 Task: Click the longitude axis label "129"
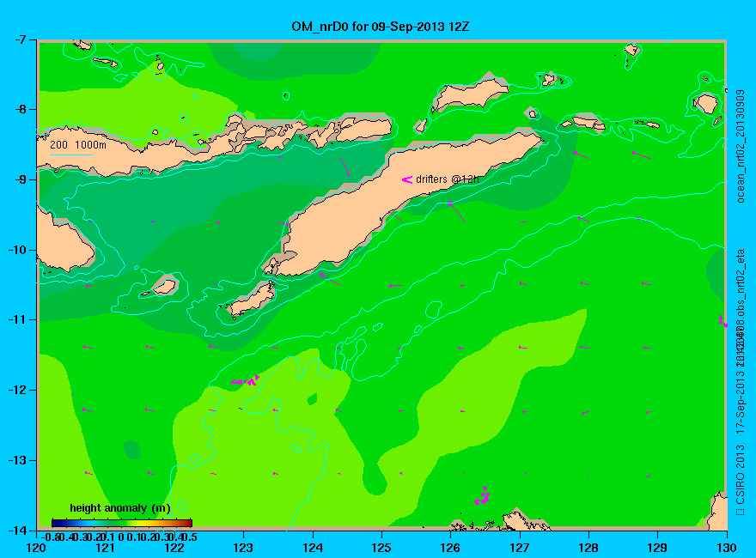tap(657, 548)
